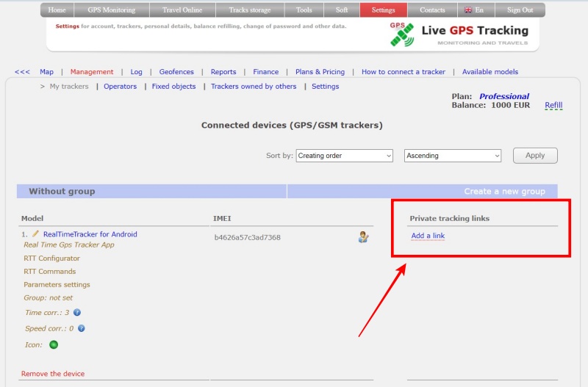Expand the Creating order sort dropdown

click(344, 156)
